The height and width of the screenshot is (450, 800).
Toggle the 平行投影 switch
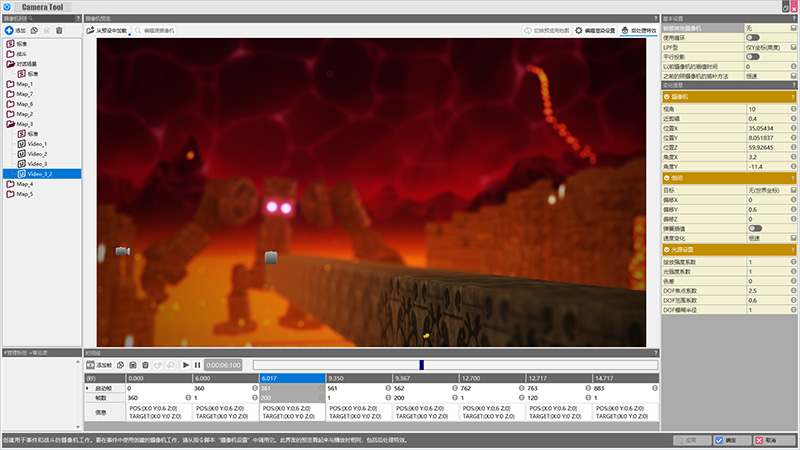(x=752, y=56)
